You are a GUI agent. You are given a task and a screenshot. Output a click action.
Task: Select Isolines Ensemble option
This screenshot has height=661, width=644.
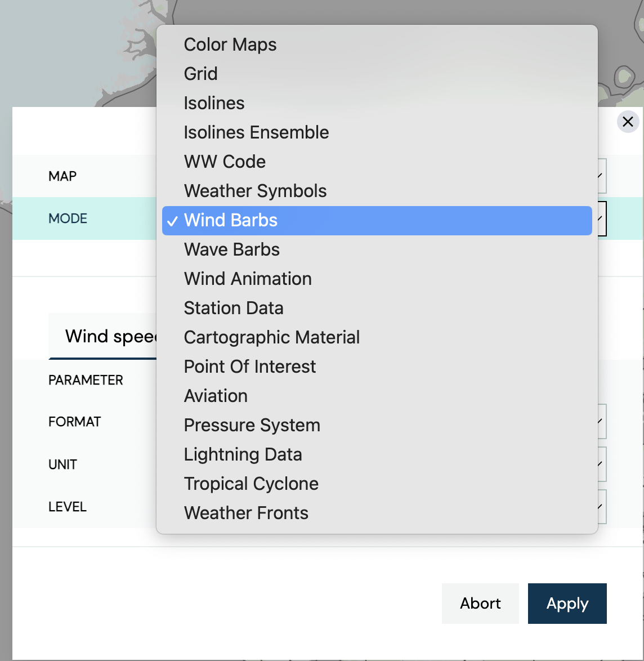point(257,132)
